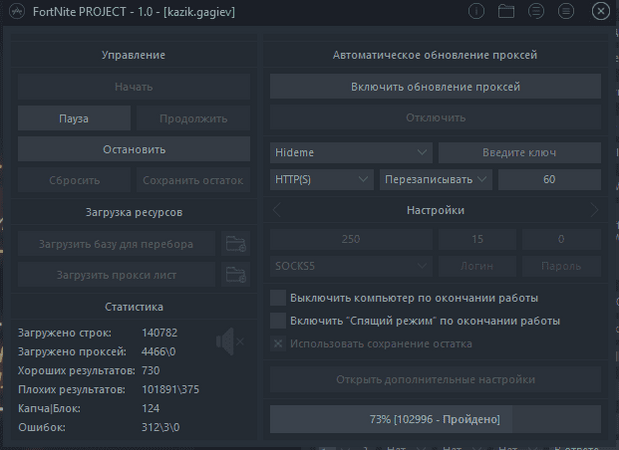Viewport: 619px width, 450px height.
Task: Click the Отключить button
Action: (435, 118)
